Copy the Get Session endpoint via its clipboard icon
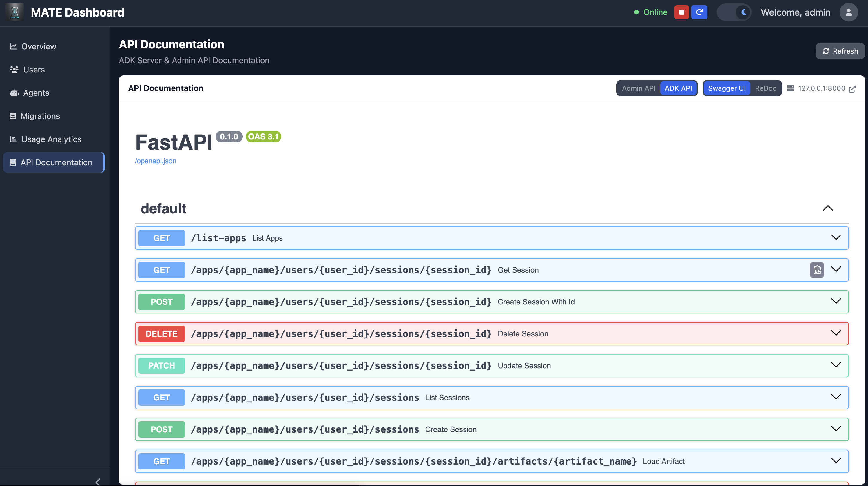868x486 pixels. point(817,270)
